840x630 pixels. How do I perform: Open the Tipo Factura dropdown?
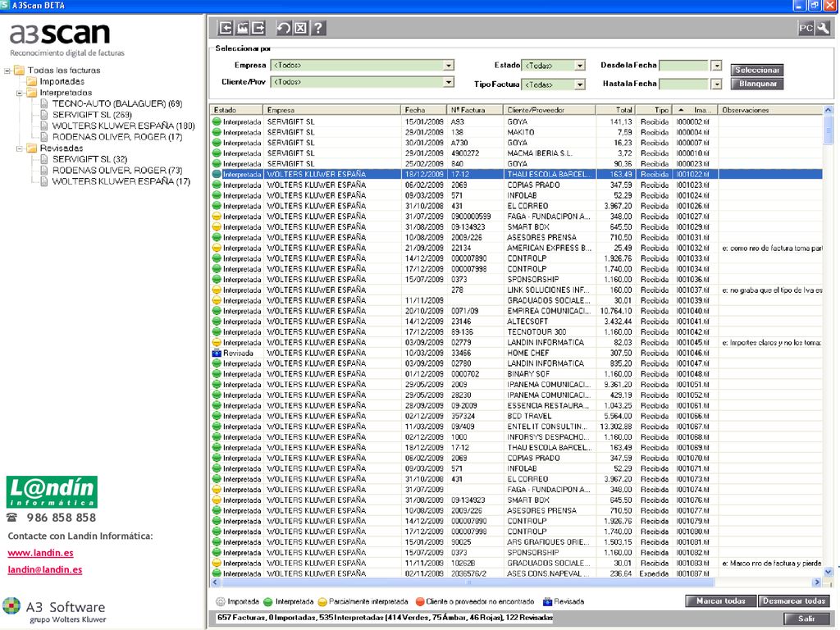580,84
